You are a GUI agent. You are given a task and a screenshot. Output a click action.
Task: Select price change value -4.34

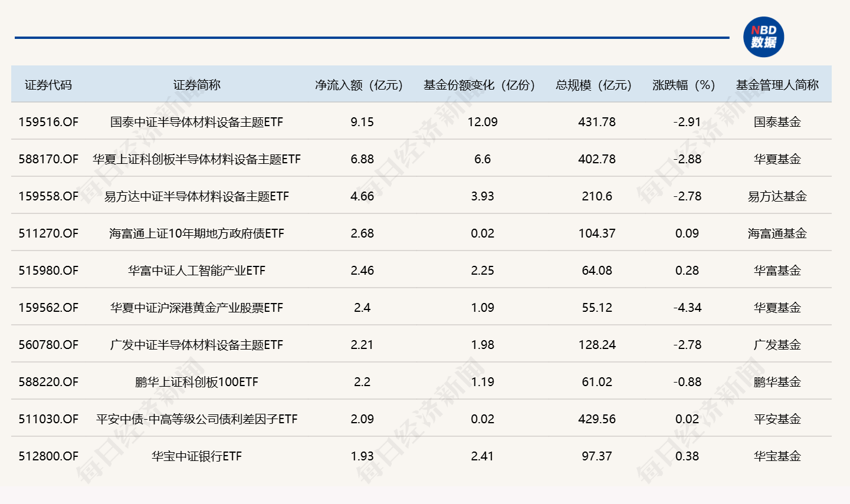click(687, 308)
